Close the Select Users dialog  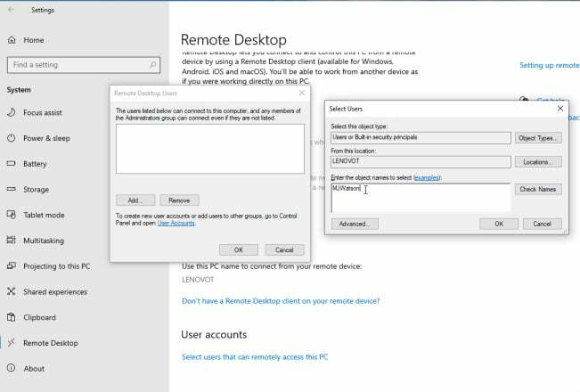click(560, 109)
